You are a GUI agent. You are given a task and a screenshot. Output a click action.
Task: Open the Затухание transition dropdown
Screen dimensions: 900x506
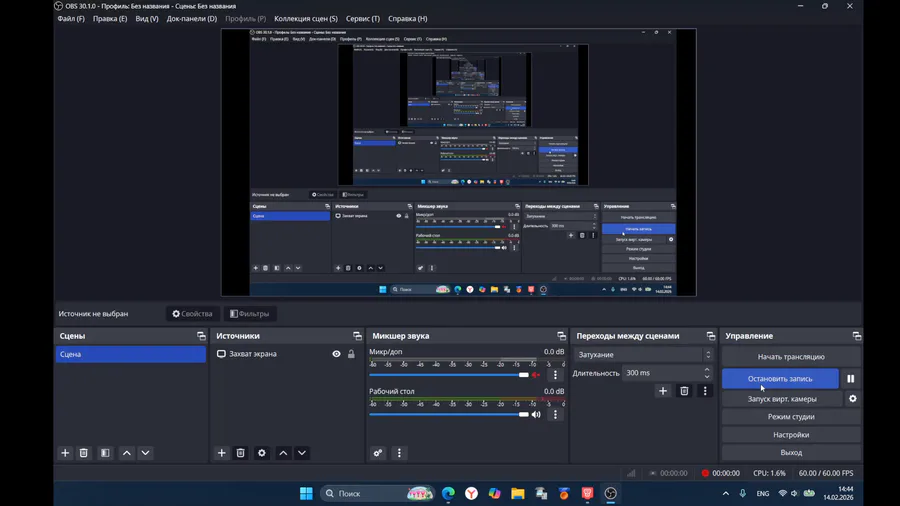(643, 355)
